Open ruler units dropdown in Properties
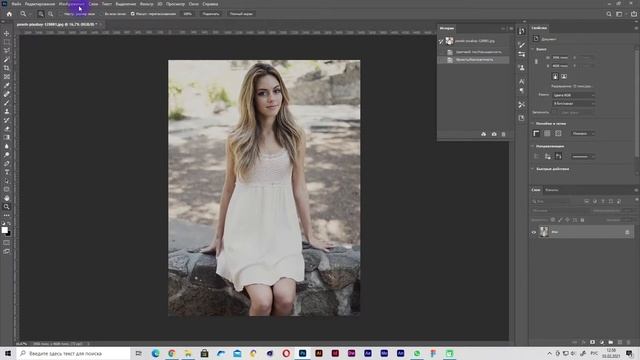The image size is (640, 360). coord(582,133)
